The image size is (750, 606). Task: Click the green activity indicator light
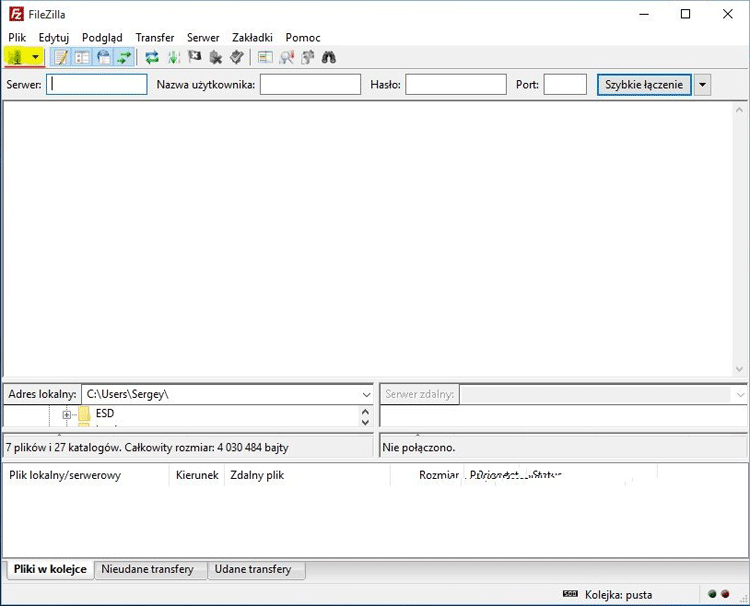point(712,594)
